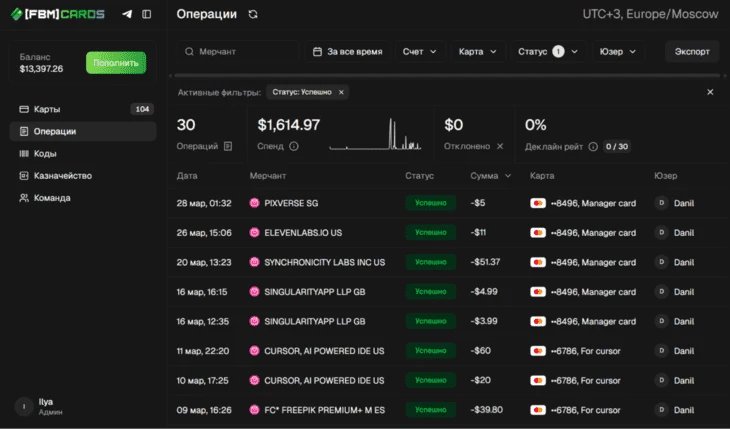Click the Telegram icon beside the logo
Viewport: 730px width, 429px height.
126,15
